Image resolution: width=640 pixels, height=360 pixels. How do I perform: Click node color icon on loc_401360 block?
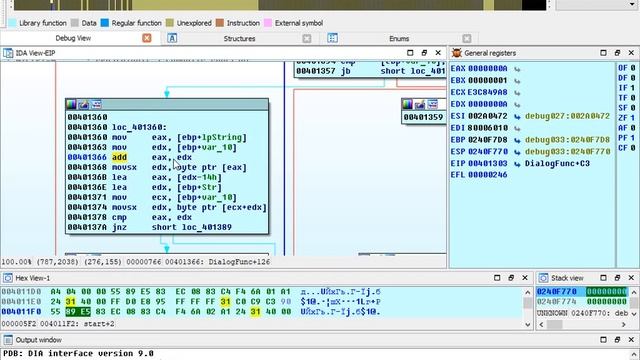point(71,104)
